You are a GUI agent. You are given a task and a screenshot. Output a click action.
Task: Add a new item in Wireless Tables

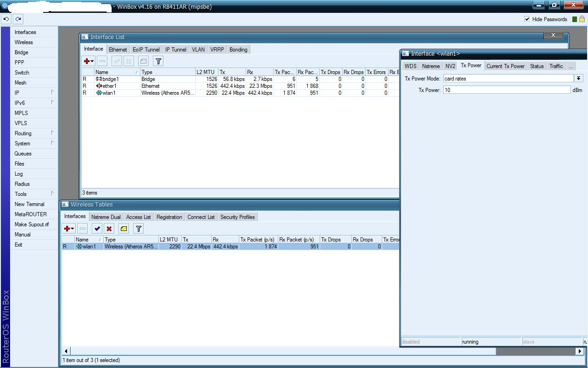pos(68,229)
